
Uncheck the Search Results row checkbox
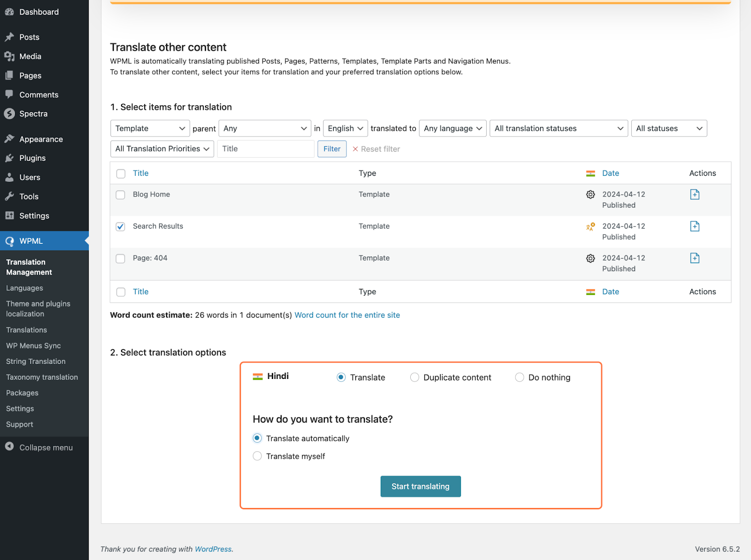click(121, 227)
